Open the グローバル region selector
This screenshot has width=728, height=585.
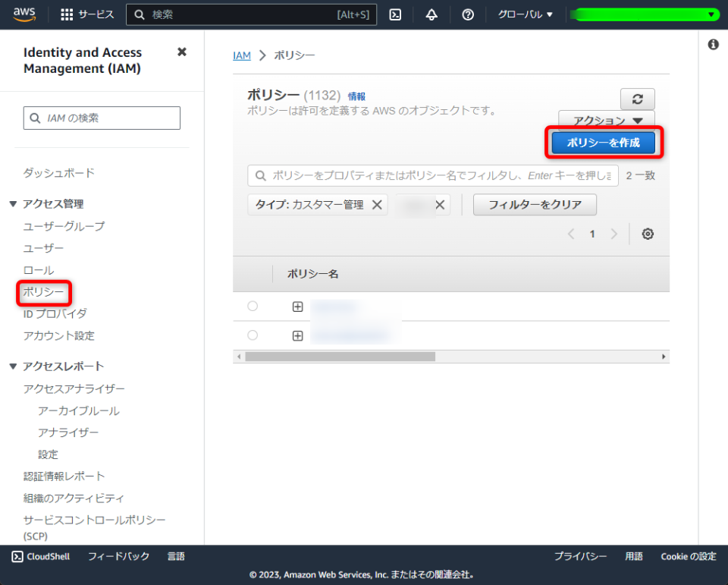point(525,14)
